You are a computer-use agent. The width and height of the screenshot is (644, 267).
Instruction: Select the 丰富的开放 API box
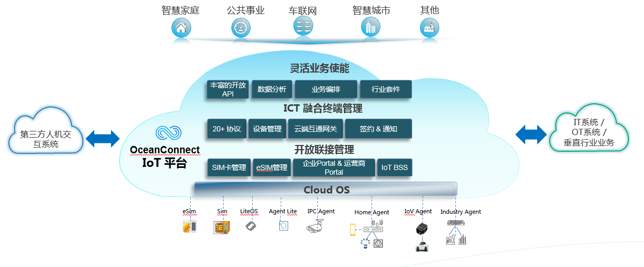click(228, 89)
